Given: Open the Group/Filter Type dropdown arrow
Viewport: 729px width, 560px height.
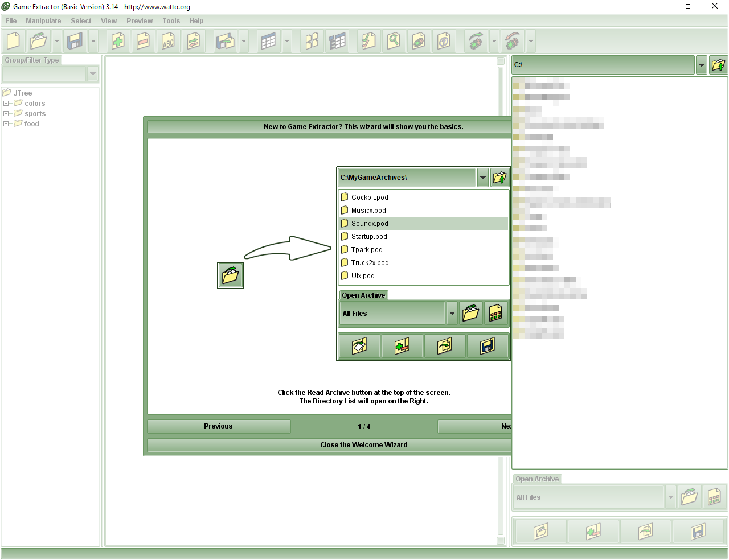Looking at the screenshot, I should point(93,73).
